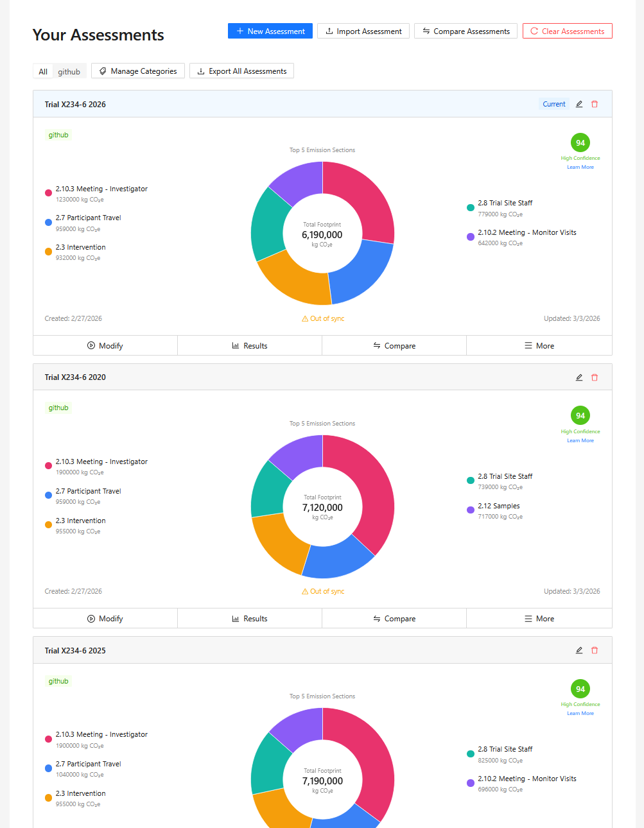The width and height of the screenshot is (644, 828).
Task: Click Out of sync warning on Trial 2020
Action: [323, 591]
